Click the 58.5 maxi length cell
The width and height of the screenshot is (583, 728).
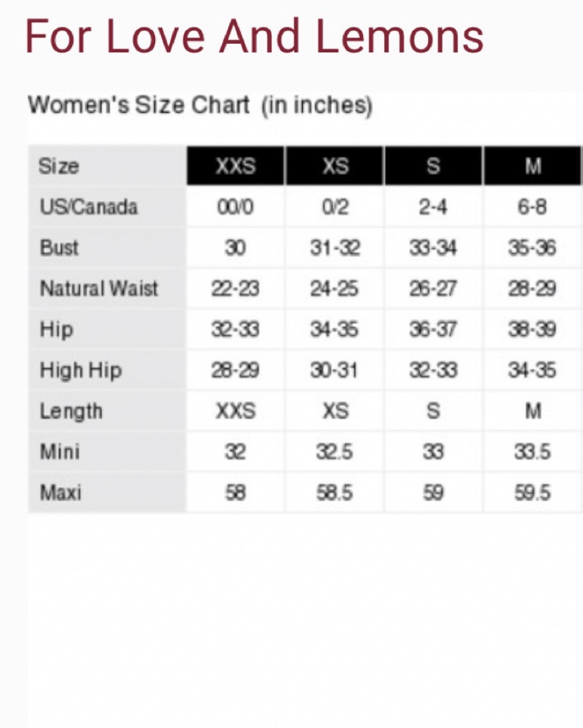[x=335, y=493]
